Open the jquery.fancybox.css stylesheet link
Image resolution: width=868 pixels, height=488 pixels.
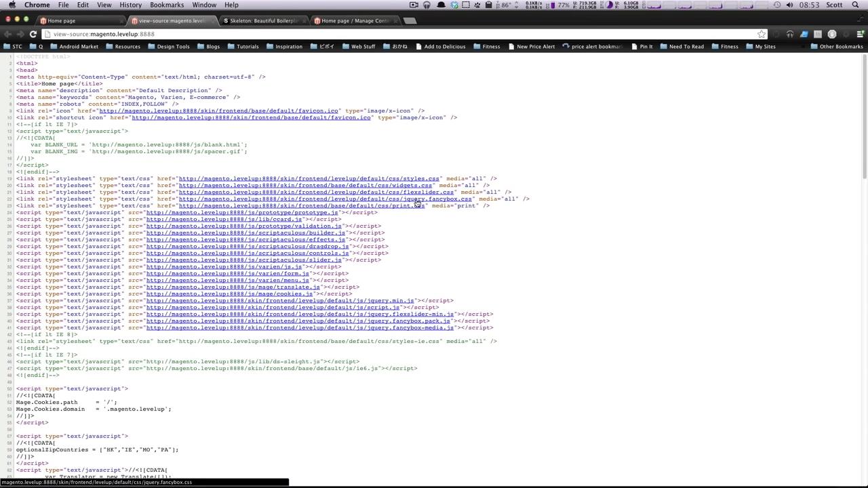(325, 199)
